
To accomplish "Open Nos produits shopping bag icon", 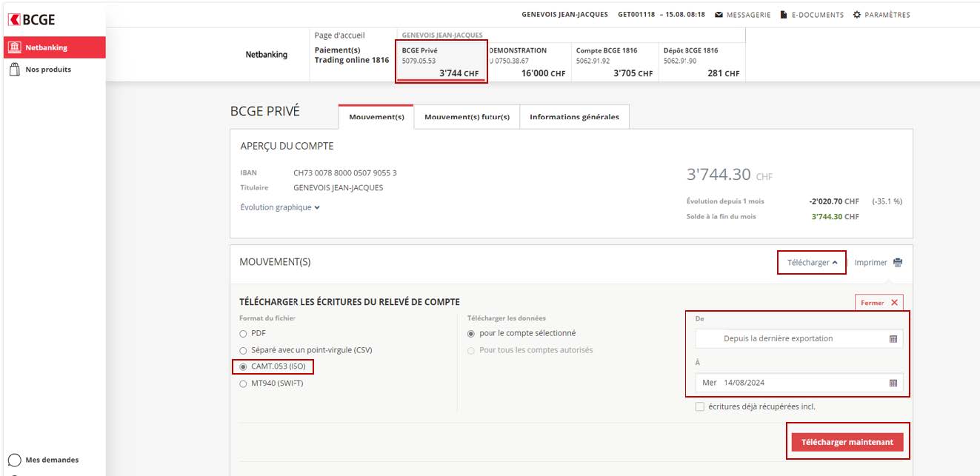I will coord(14,70).
